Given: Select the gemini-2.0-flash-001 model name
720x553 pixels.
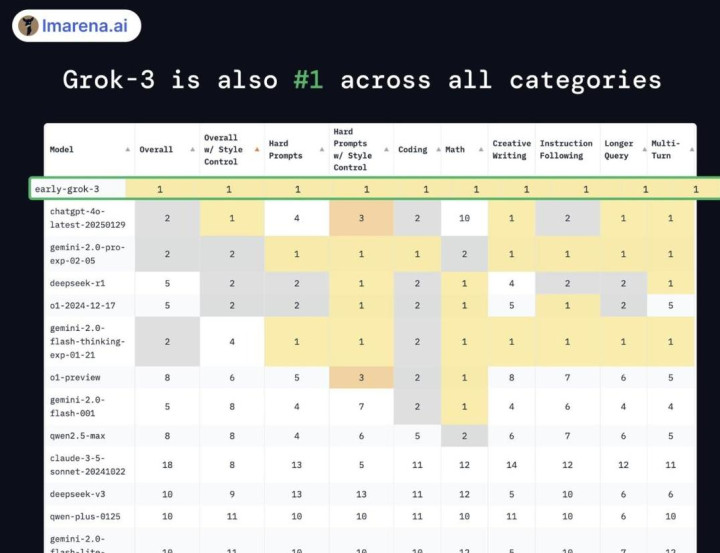Looking at the screenshot, I should [x=77, y=406].
